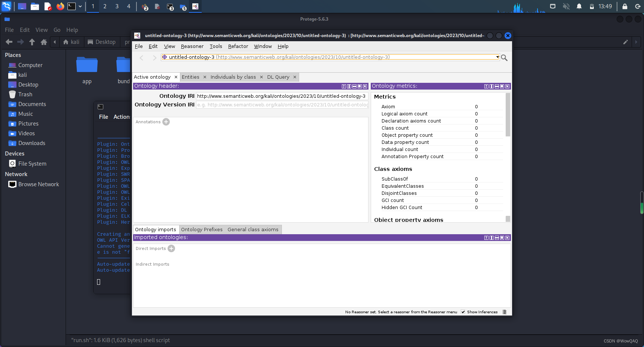
Task: Switch to the DL Query tab
Action: coord(278,77)
